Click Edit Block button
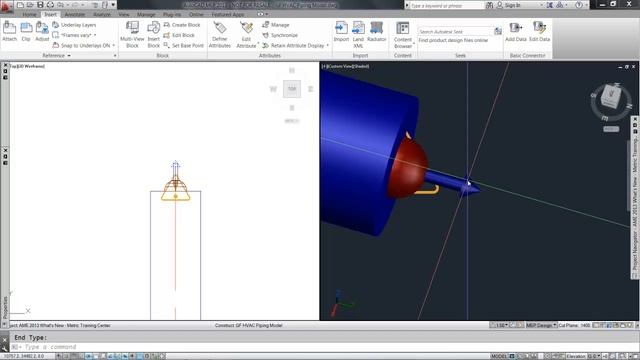Screen dimensions: 640x360 tap(179, 35)
